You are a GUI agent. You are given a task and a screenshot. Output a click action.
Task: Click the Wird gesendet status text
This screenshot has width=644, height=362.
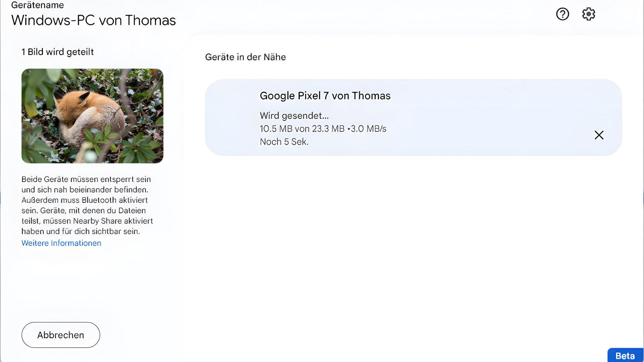294,116
